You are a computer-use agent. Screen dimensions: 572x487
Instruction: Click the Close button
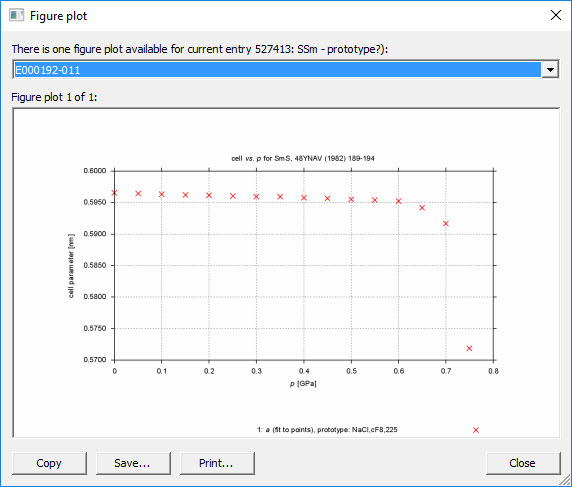point(523,463)
